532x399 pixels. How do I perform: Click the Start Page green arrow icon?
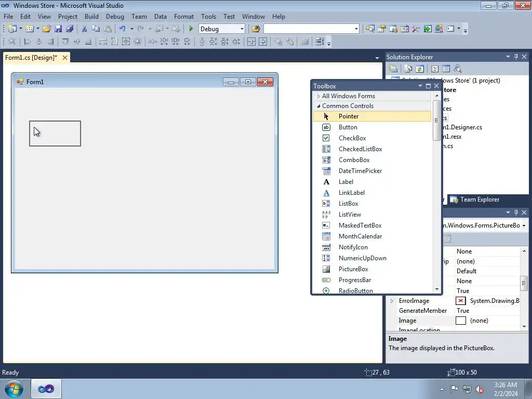[428, 29]
